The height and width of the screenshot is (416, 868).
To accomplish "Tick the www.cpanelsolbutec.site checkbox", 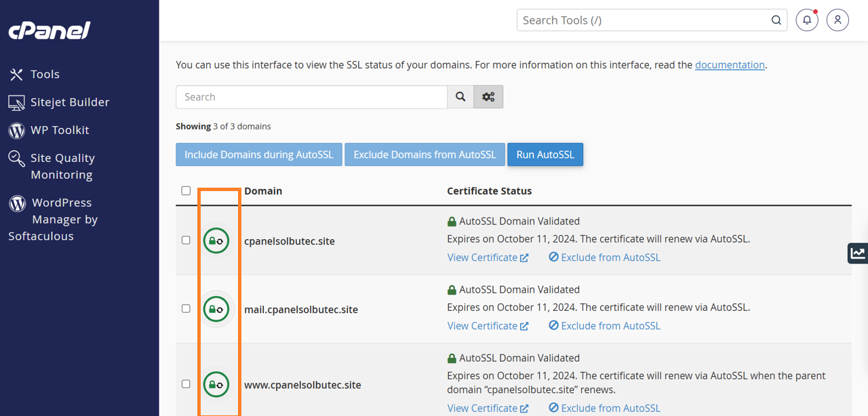I will (186, 384).
